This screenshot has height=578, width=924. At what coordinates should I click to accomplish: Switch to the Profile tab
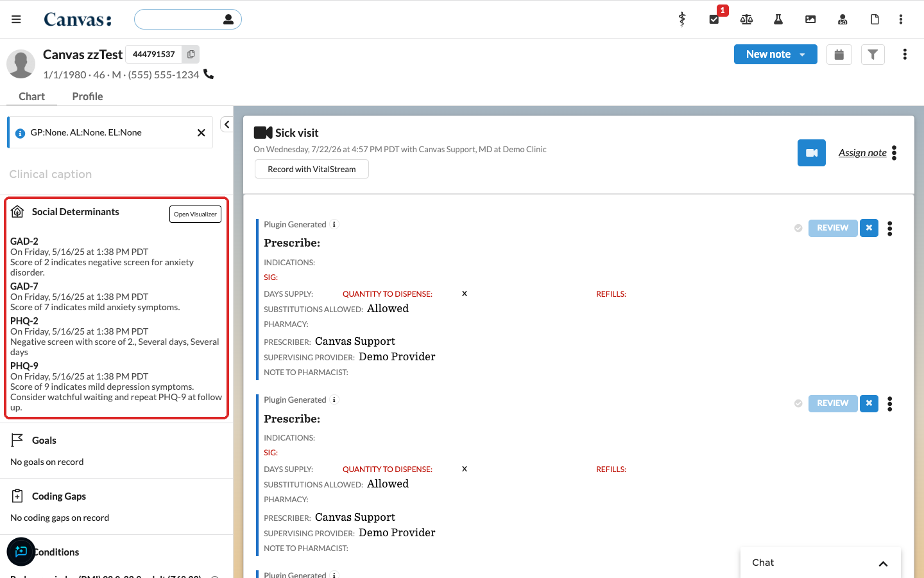[x=87, y=96]
